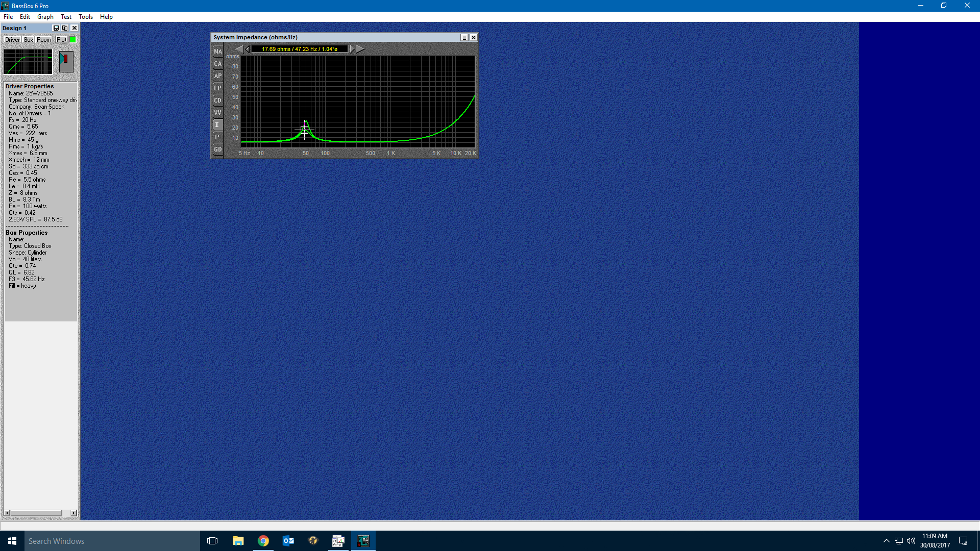The image size is (980, 551).
Task: Select the EP graph button
Action: 218,88
